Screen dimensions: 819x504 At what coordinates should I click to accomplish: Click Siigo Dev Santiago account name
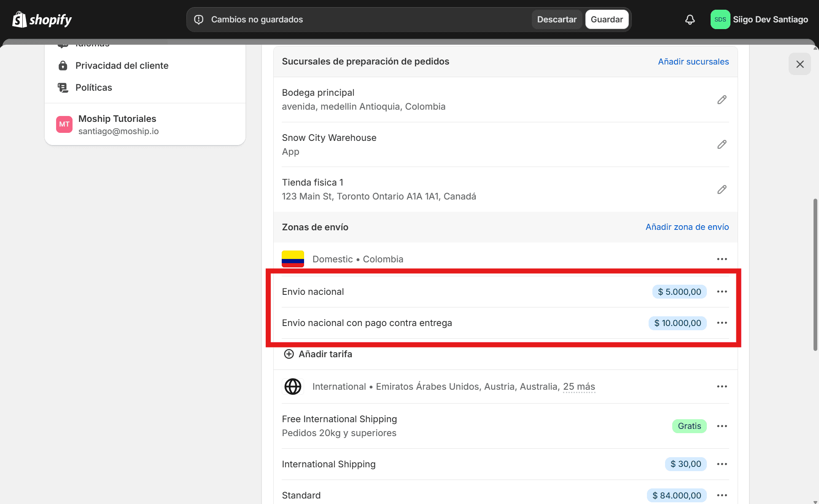771,19
